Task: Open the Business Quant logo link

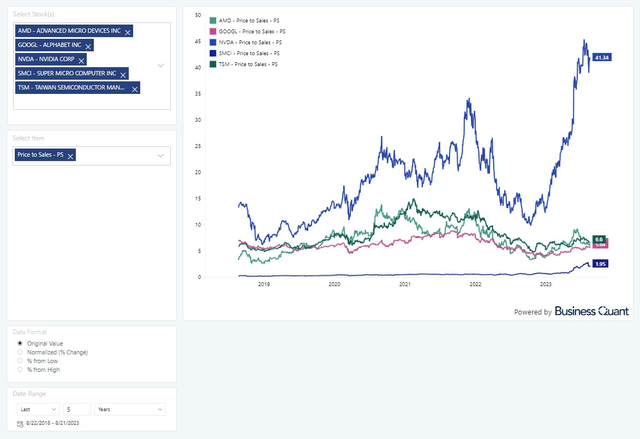Action: [592, 311]
